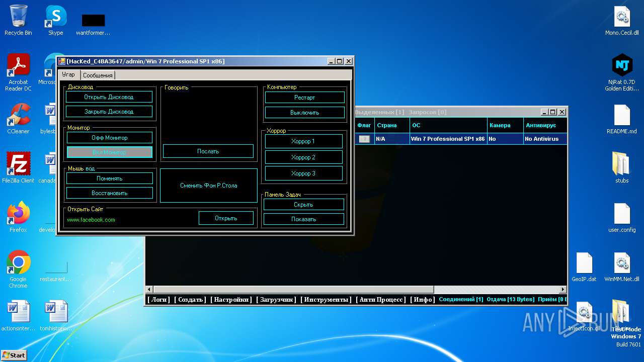Click the horizontal scrollbar thumb
This screenshot has height=362, width=644.
pyautogui.click(x=293, y=290)
